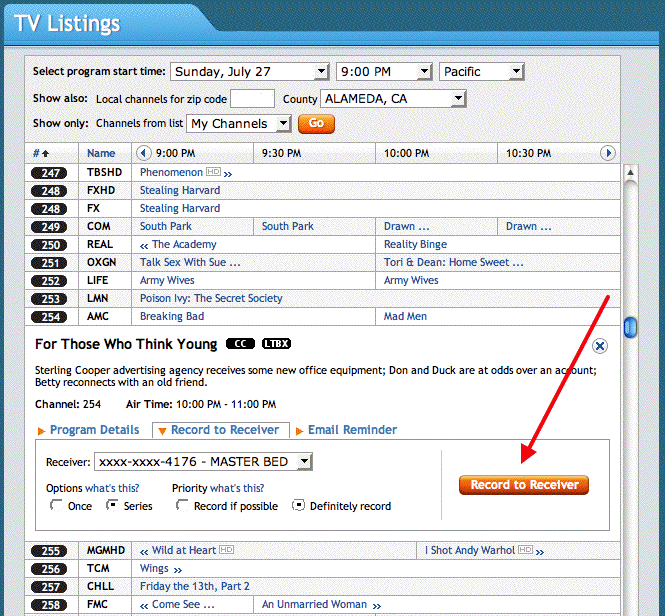
Task: Switch to the Email Reminder tab
Action: (352, 430)
